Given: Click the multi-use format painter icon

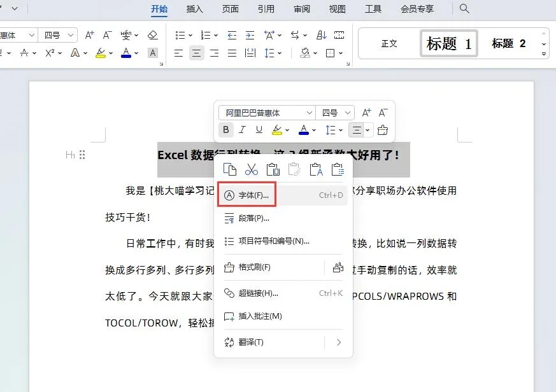Looking at the screenshot, I should (x=338, y=267).
